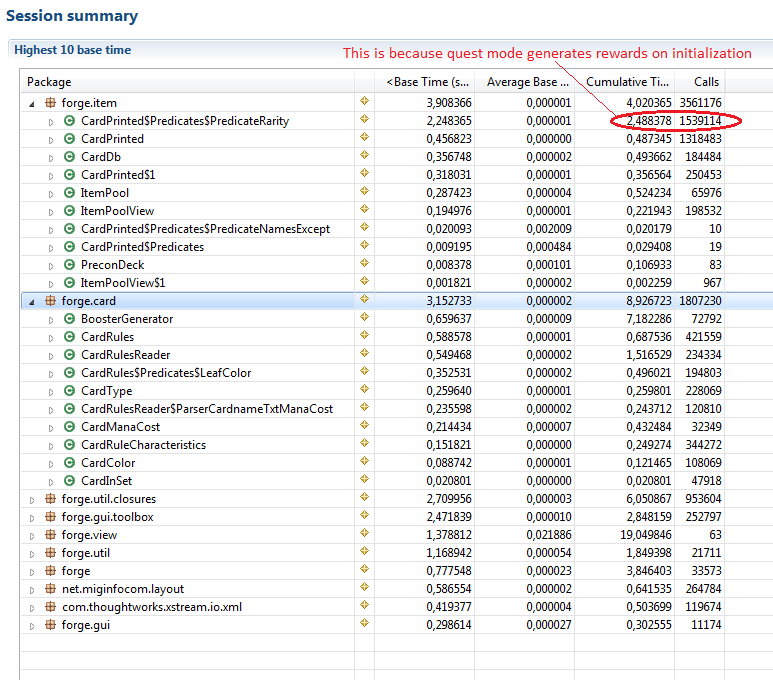Collapse the forge.item package node
This screenshot has width=773, height=680.
pos(32,103)
